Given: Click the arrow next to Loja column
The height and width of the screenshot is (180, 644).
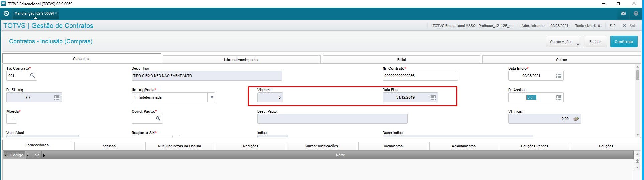Looking at the screenshot, I should click(x=28, y=155).
